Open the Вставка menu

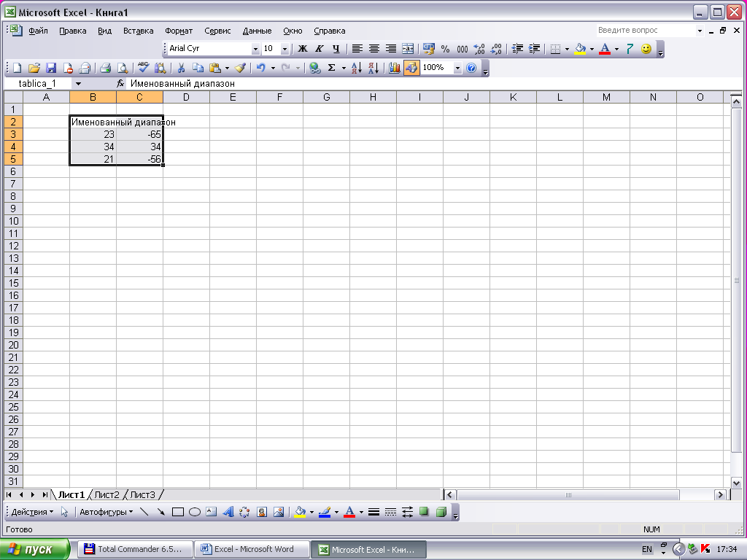138,31
